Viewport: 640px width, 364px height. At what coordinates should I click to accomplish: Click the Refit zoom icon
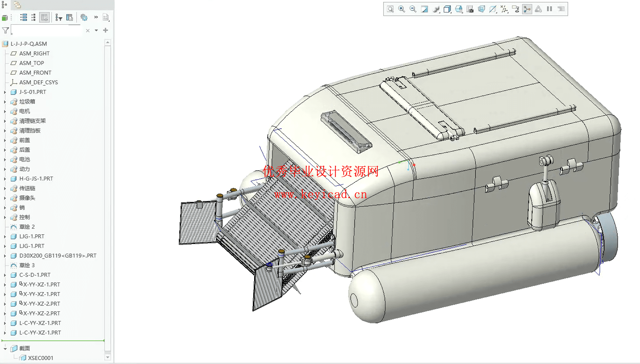[x=390, y=9]
